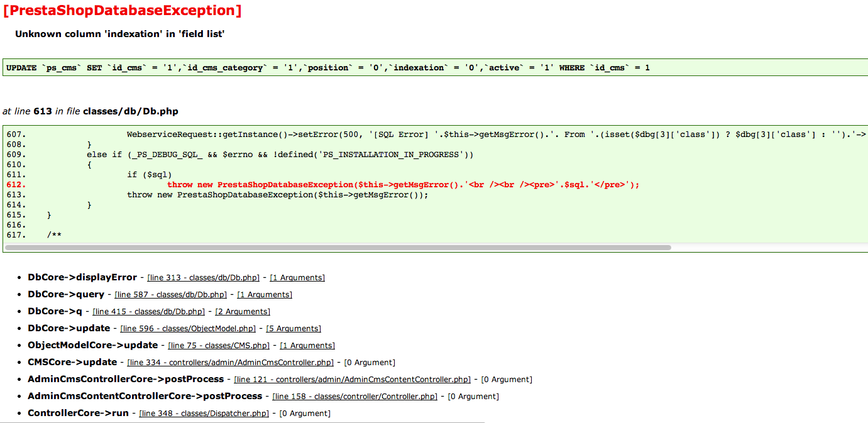Viewport: 868px width, 423px height.
Task: Click code line 607 WebserviceRequest::getInstance
Action: (497, 135)
